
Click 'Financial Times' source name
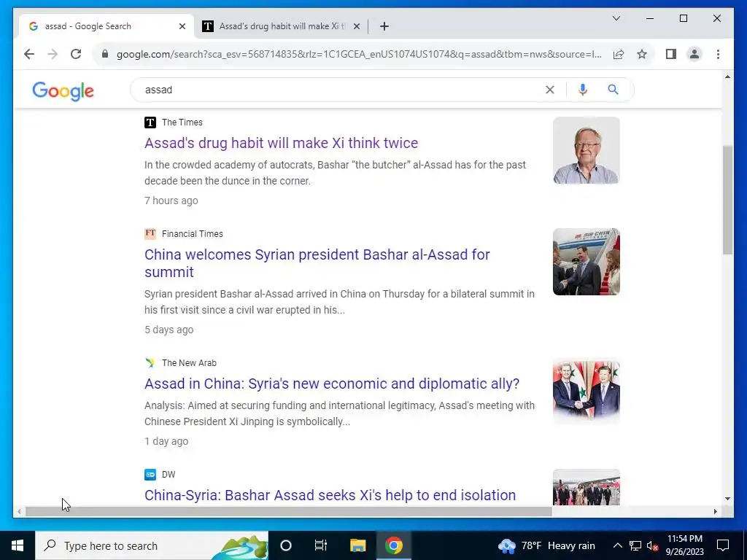pyautogui.click(x=193, y=234)
